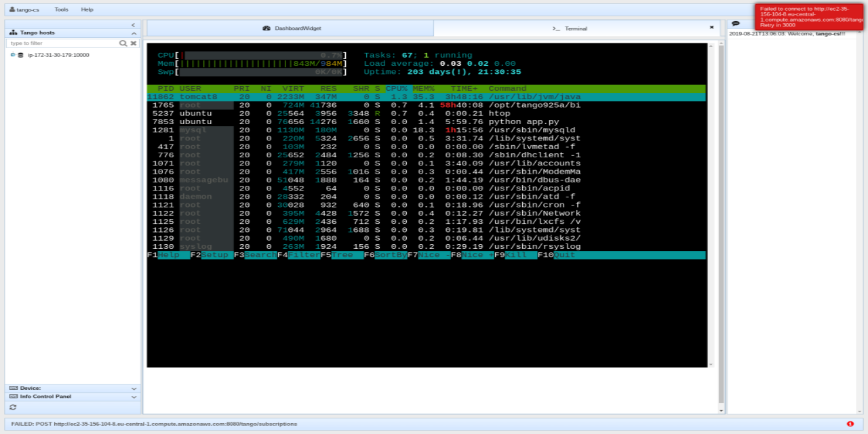
Task: Collapse the Tango hosts section
Action: click(x=134, y=33)
